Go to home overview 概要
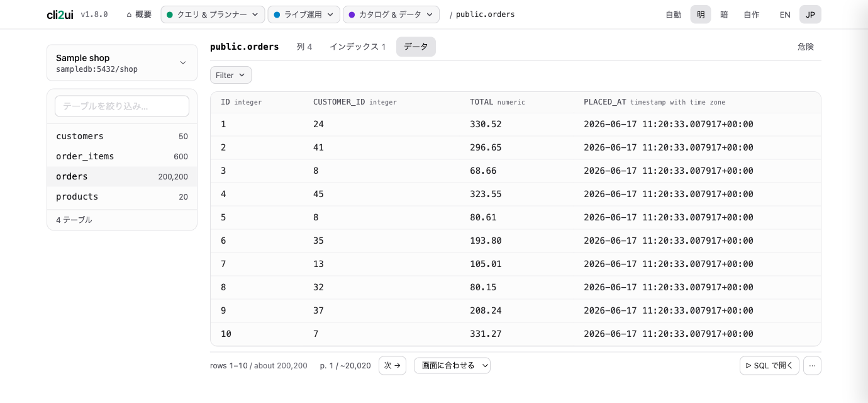868x403 pixels. pos(139,14)
